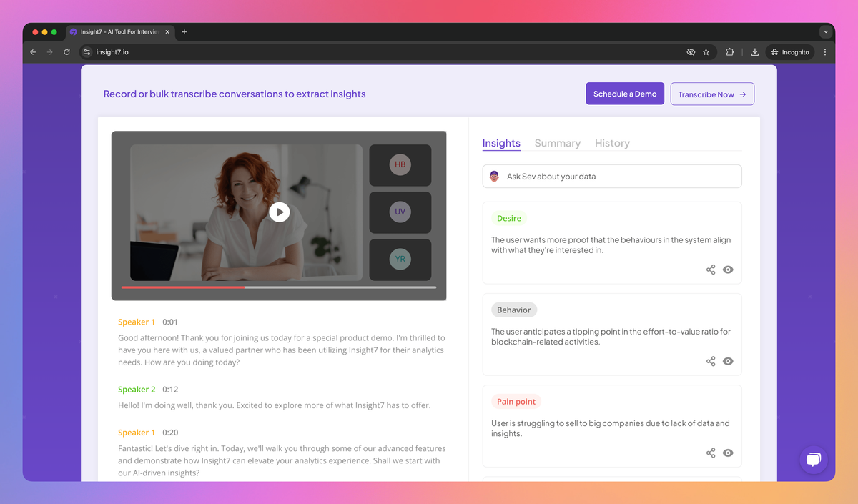Click the Pain point text about big companies
Image resolution: width=858 pixels, height=504 pixels.
click(611, 428)
